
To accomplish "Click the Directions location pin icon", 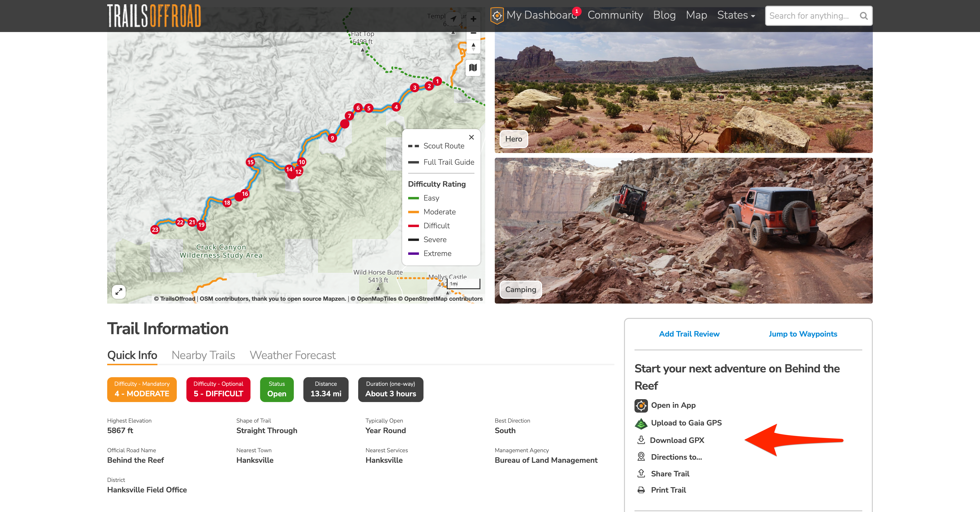I will (641, 457).
